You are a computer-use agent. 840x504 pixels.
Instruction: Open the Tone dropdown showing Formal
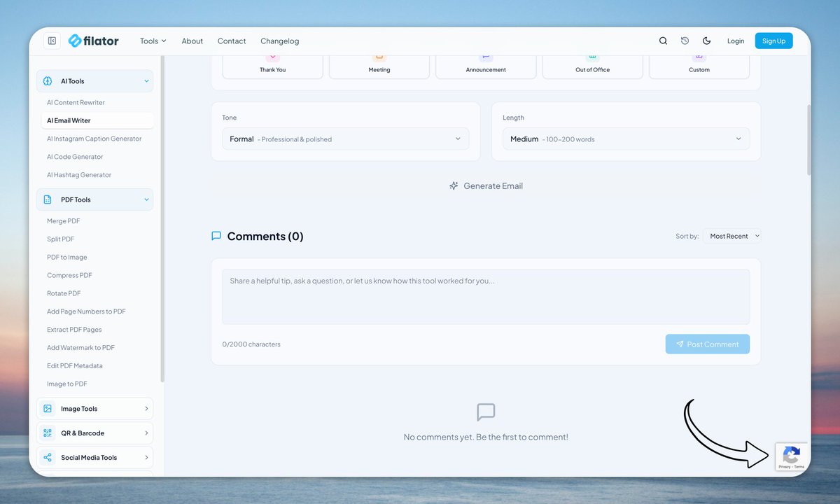(346, 139)
